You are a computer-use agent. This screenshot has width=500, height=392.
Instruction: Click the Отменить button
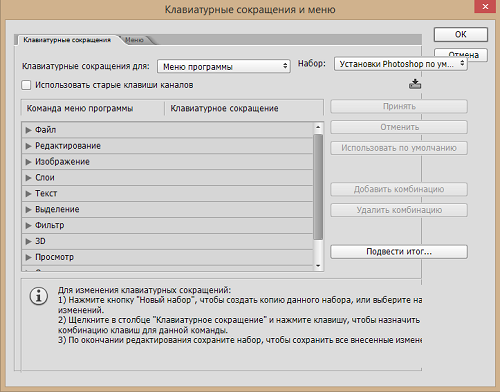tap(399, 127)
